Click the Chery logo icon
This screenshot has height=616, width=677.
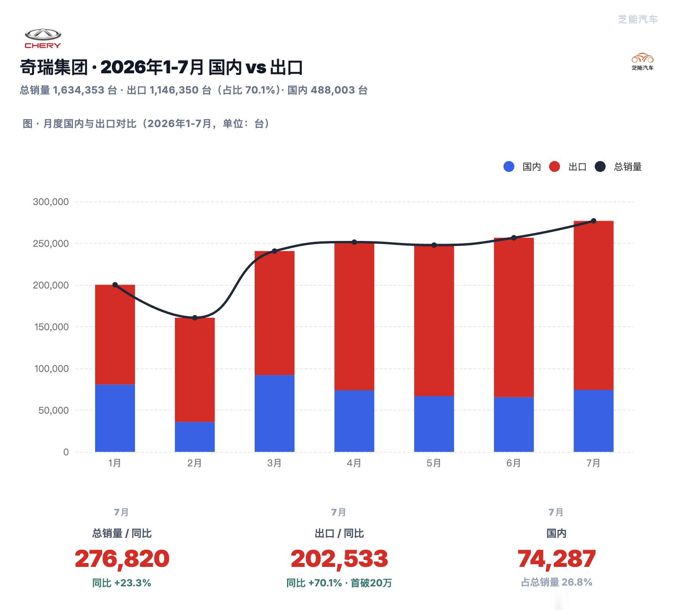click(43, 39)
